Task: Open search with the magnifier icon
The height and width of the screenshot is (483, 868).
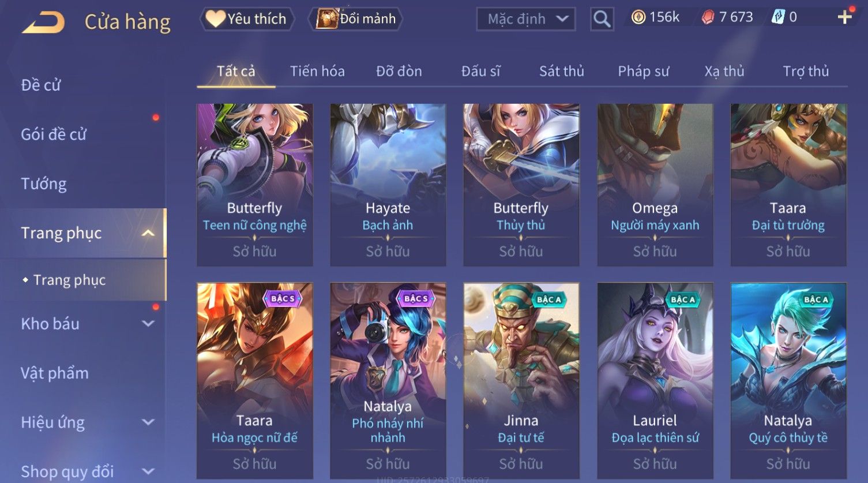Action: coord(602,19)
